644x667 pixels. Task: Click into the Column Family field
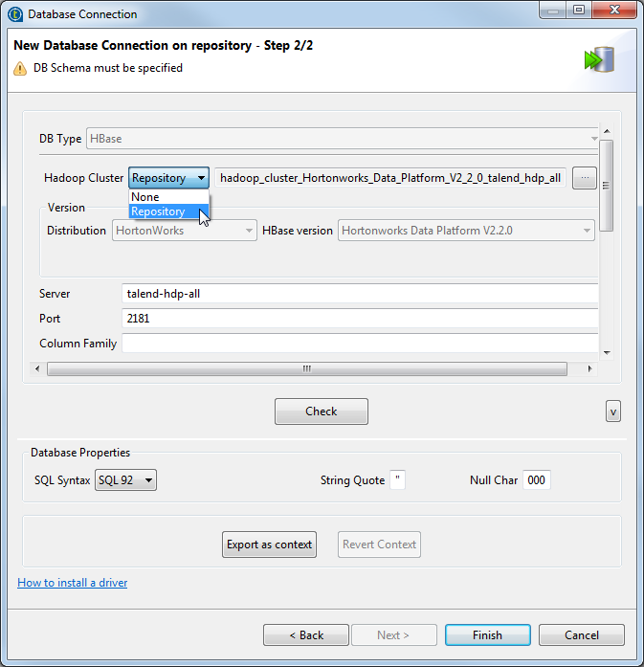coord(360,344)
